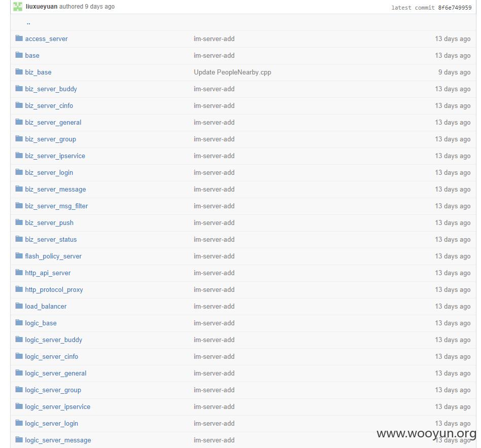Open the biz_server_ipservice directory link
The height and width of the screenshot is (448, 481).
pos(55,156)
